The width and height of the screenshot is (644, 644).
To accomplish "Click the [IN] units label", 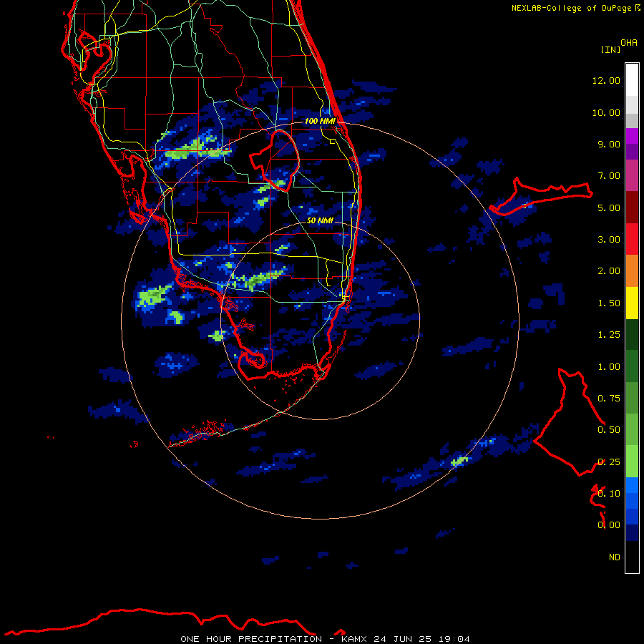I will pyautogui.click(x=610, y=49).
